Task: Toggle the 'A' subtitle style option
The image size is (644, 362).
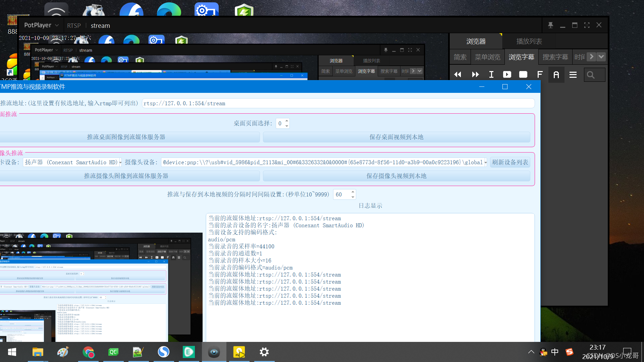Action: pos(556,74)
